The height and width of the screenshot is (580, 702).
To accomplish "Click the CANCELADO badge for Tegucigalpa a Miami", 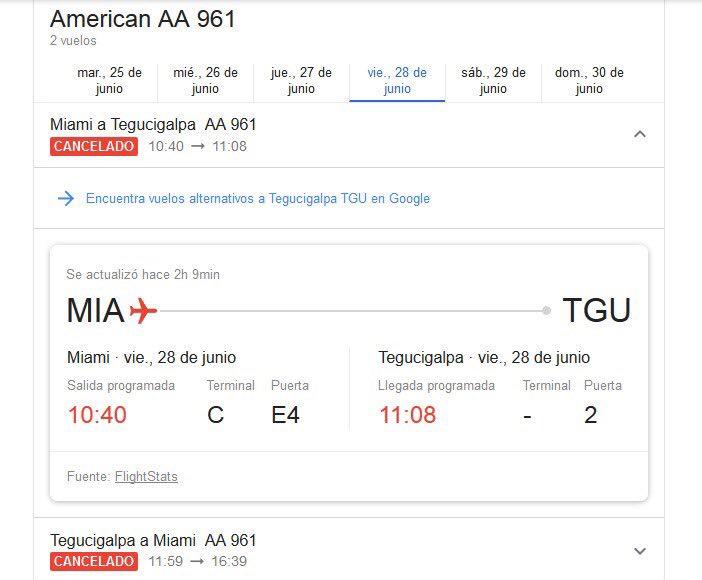I will tap(94, 561).
